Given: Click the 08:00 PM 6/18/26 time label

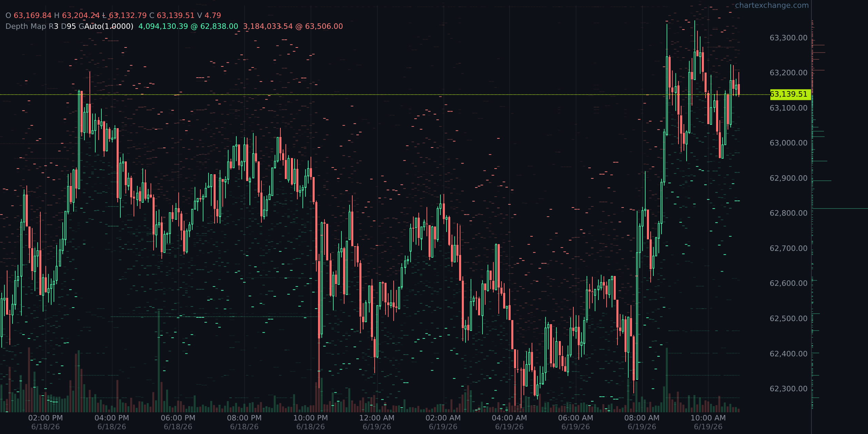Looking at the screenshot, I should pyautogui.click(x=244, y=422).
